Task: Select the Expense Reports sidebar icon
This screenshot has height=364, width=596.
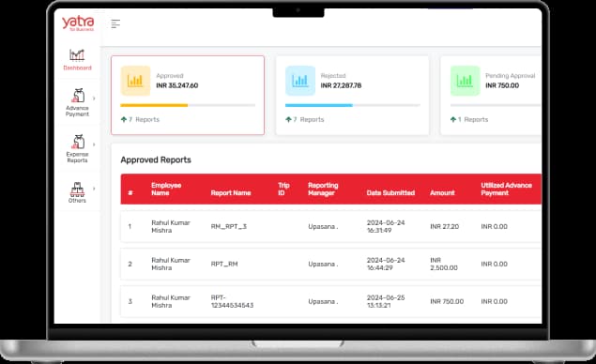Action: coord(78,142)
